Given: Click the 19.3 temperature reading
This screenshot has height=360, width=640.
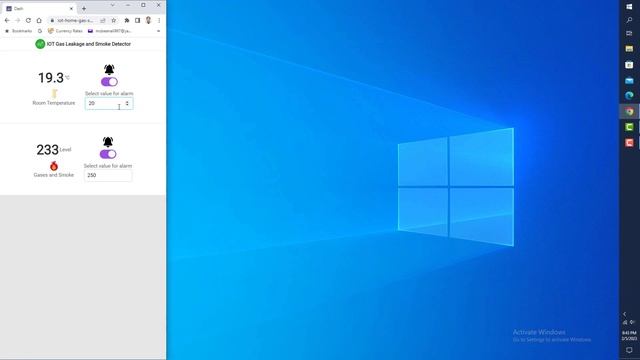Looking at the screenshot, I should tap(51, 78).
